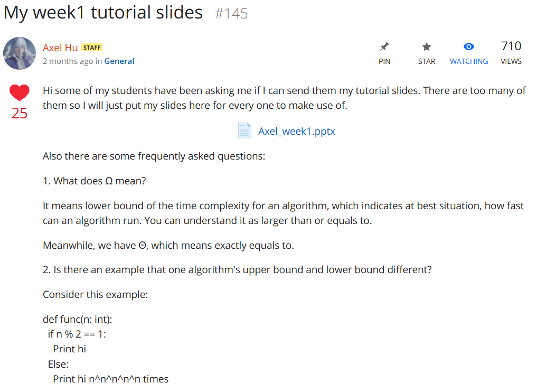Image resolution: width=537 pixels, height=392 pixels.
Task: Click the STAFF badge
Action: click(92, 48)
